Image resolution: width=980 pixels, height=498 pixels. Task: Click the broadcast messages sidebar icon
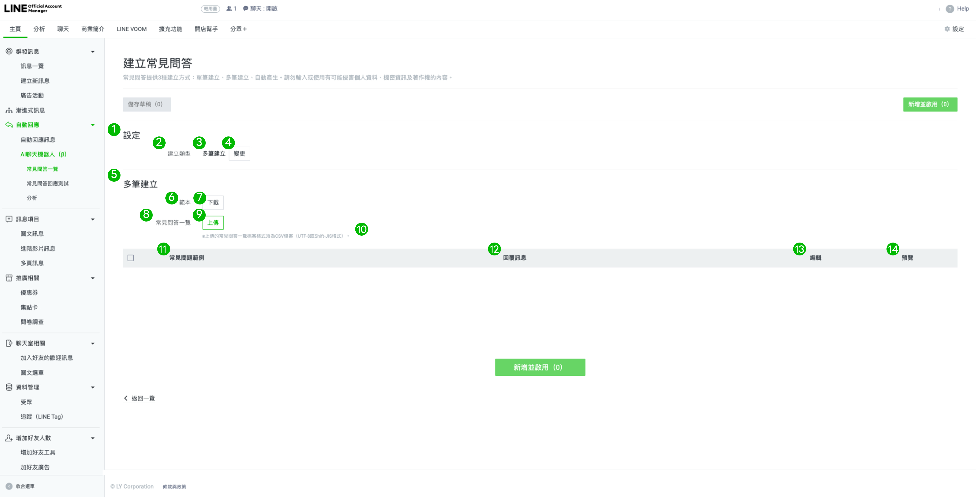[9, 51]
